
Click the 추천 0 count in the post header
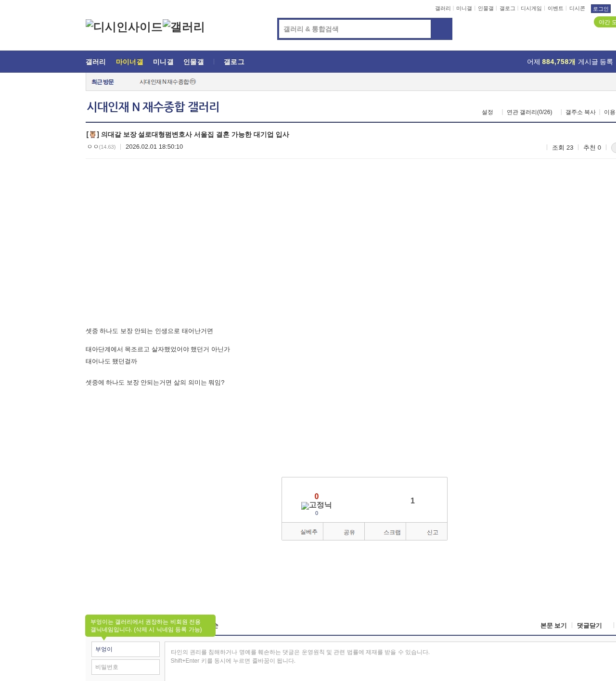pos(592,148)
